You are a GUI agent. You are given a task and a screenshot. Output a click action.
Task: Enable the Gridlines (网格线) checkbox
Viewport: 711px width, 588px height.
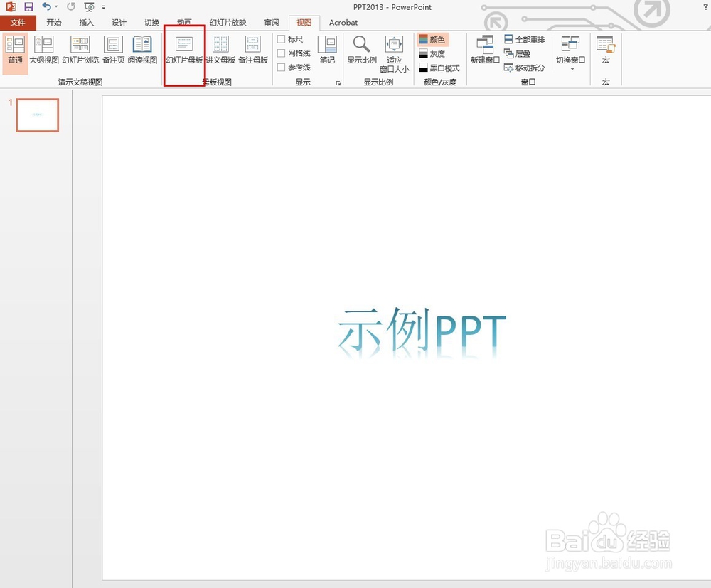pyautogui.click(x=281, y=53)
